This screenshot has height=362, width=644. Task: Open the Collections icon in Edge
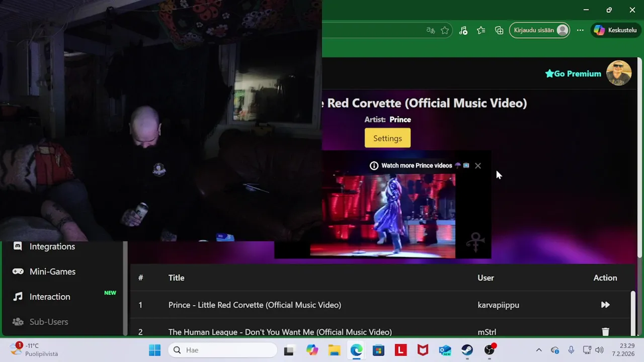click(499, 30)
